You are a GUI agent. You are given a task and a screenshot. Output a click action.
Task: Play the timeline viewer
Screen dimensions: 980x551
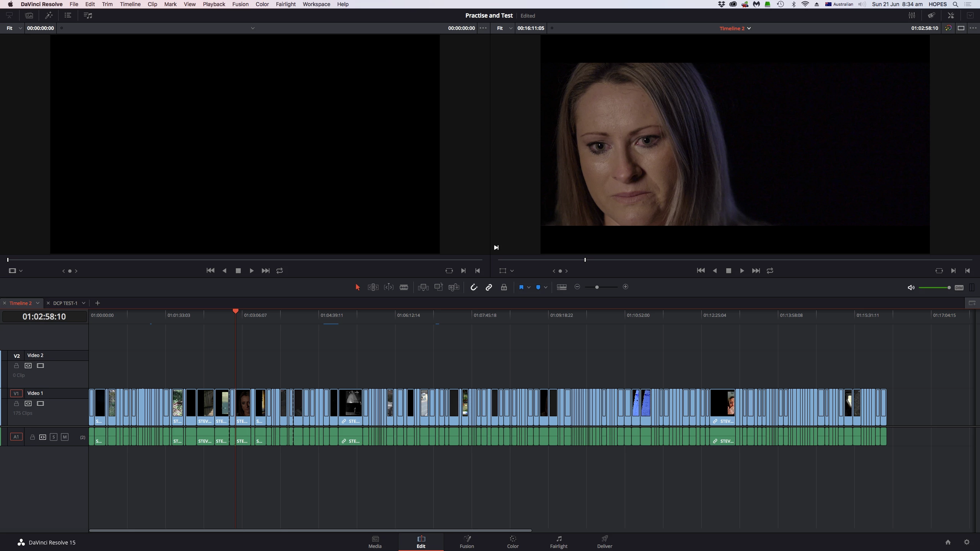pyautogui.click(x=742, y=271)
